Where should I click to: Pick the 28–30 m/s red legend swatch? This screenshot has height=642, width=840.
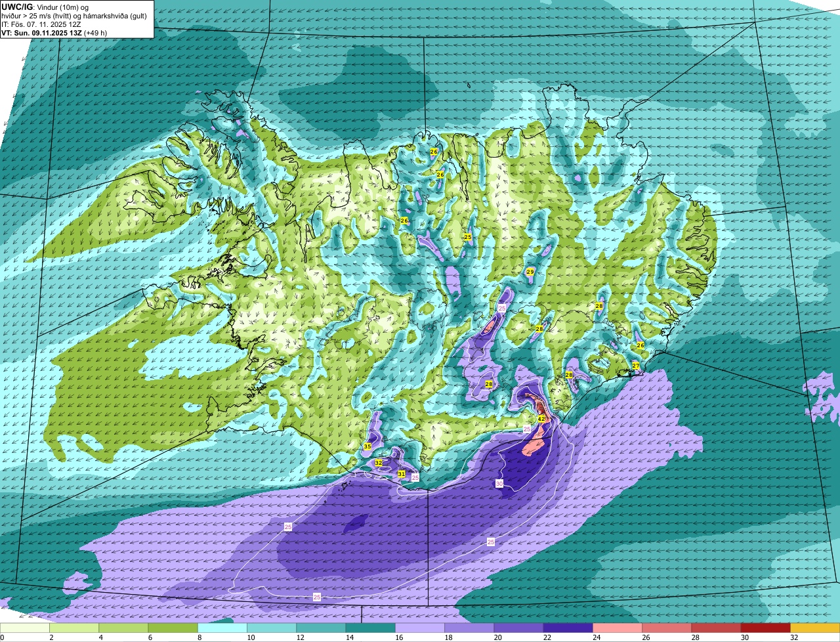click(717, 628)
